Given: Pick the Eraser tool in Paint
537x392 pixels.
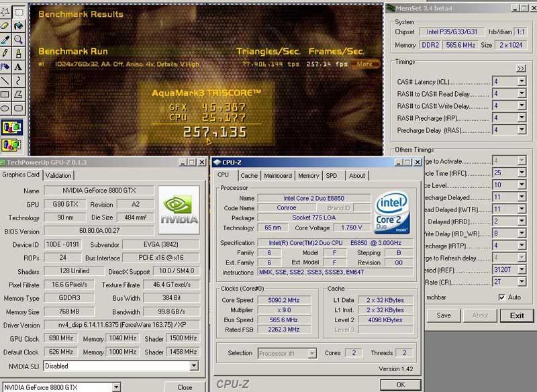Looking at the screenshot, I should point(5,26).
